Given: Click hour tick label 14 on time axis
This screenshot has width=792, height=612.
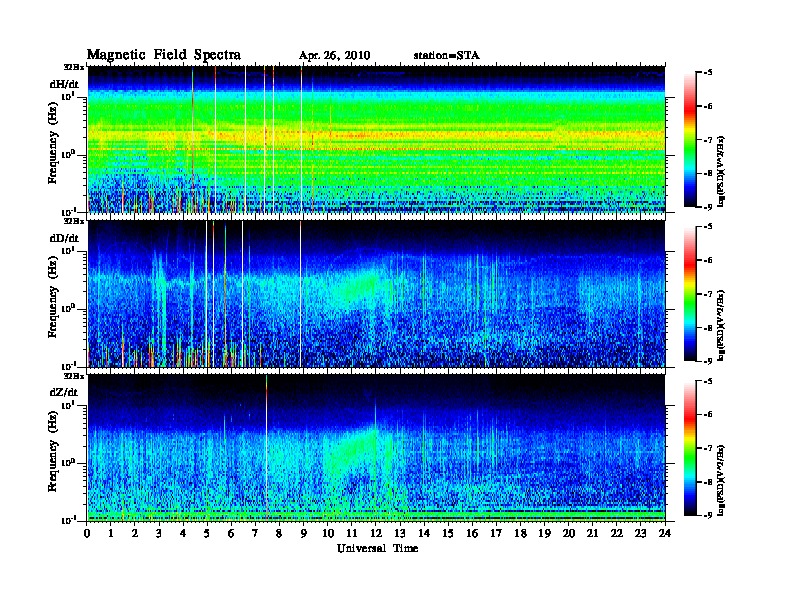Looking at the screenshot, I should (x=424, y=534).
